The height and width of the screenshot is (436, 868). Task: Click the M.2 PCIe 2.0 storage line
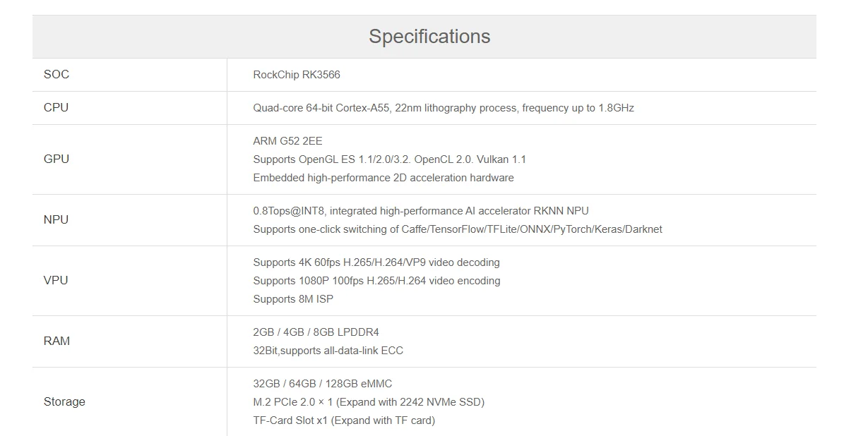(x=369, y=402)
